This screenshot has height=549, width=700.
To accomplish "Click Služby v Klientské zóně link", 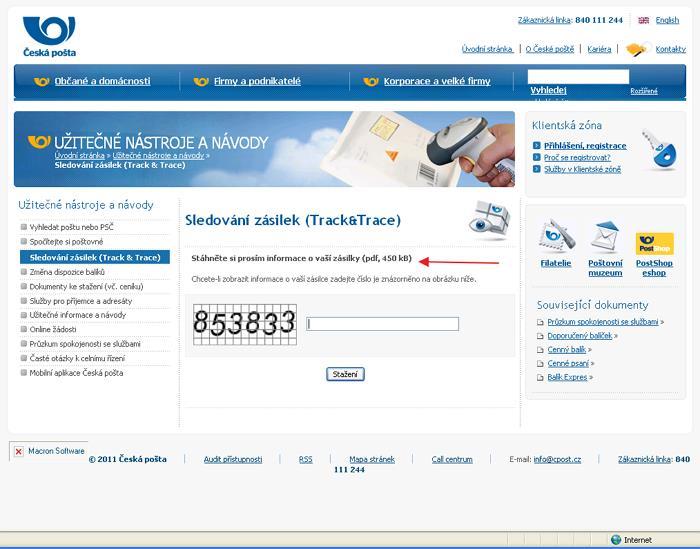I will [x=582, y=169].
